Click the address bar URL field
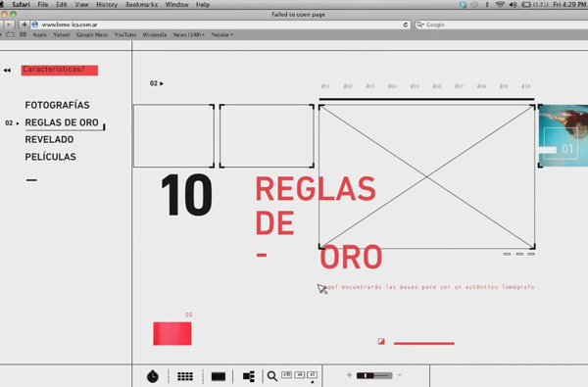The image size is (588, 387). point(220,24)
